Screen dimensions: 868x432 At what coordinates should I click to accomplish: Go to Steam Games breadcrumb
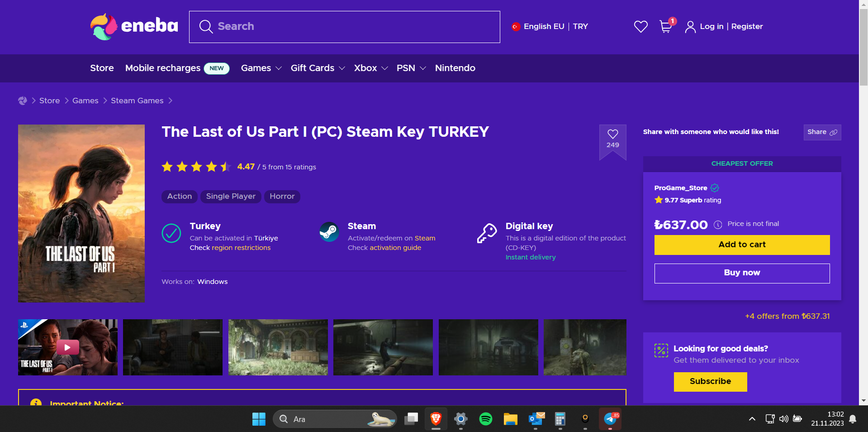tap(137, 101)
